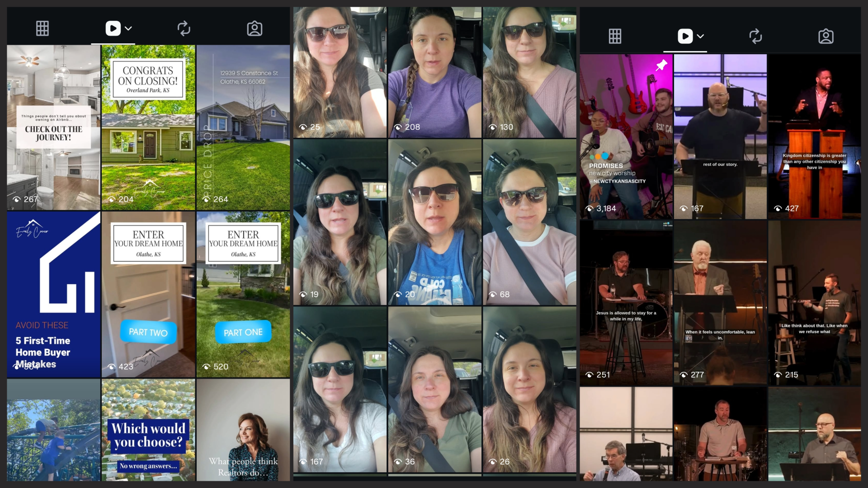This screenshot has height=488, width=868.
Task: Select reels tab in right profile
Action: point(685,36)
